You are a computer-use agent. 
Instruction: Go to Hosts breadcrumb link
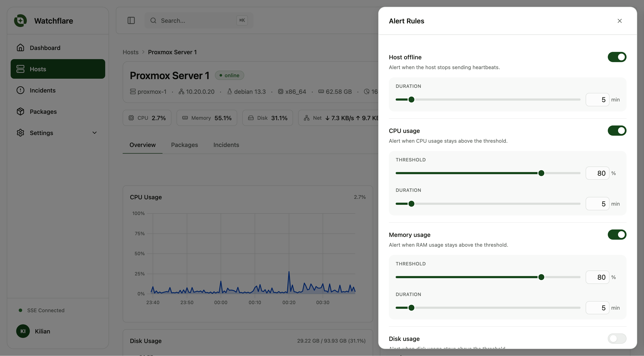tap(131, 52)
